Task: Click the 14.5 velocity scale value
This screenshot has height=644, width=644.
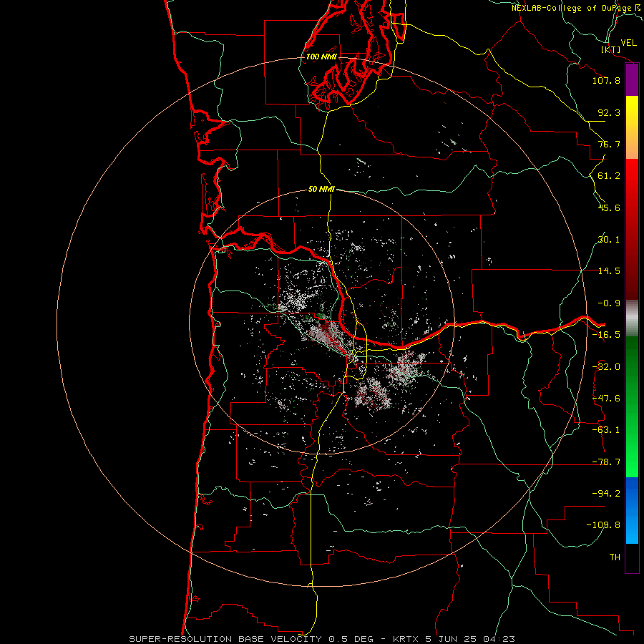Action: tap(609, 271)
